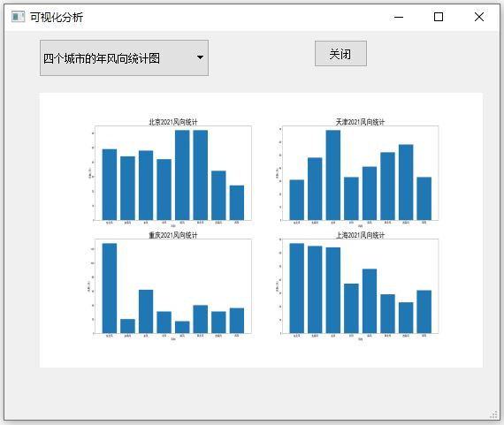The height and width of the screenshot is (425, 504).
Task: Click the tallest bar in the 重庆 chart
Action: (x=110, y=288)
